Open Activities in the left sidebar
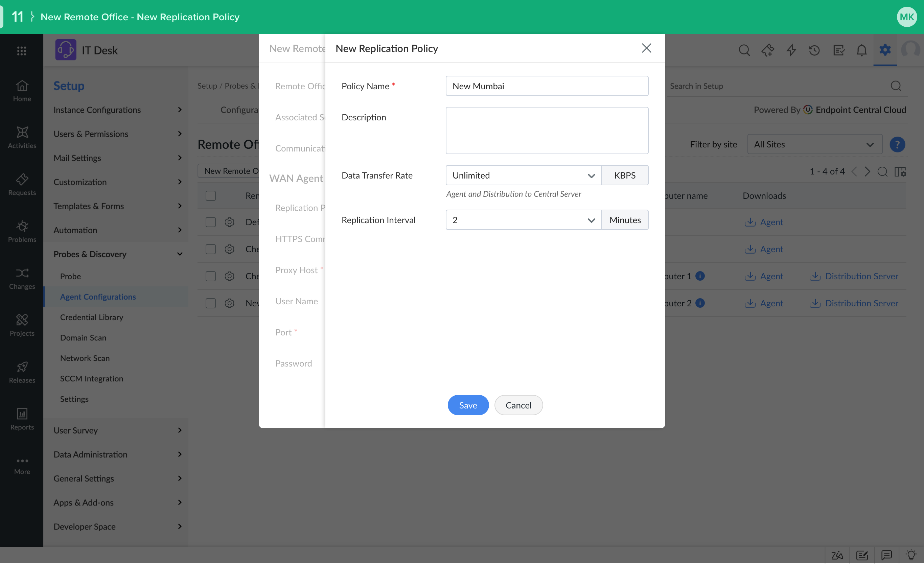 22,138
